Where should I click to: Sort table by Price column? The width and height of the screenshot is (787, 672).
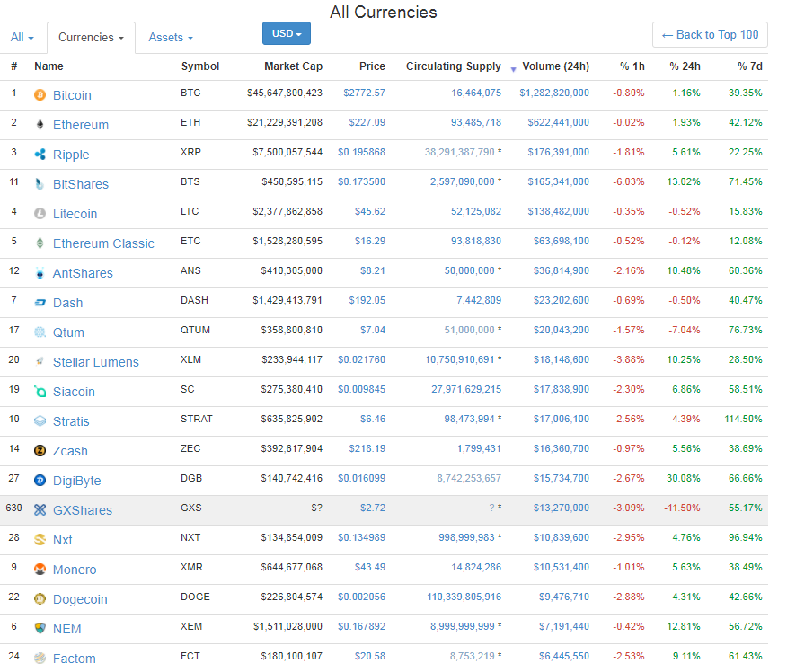click(372, 66)
